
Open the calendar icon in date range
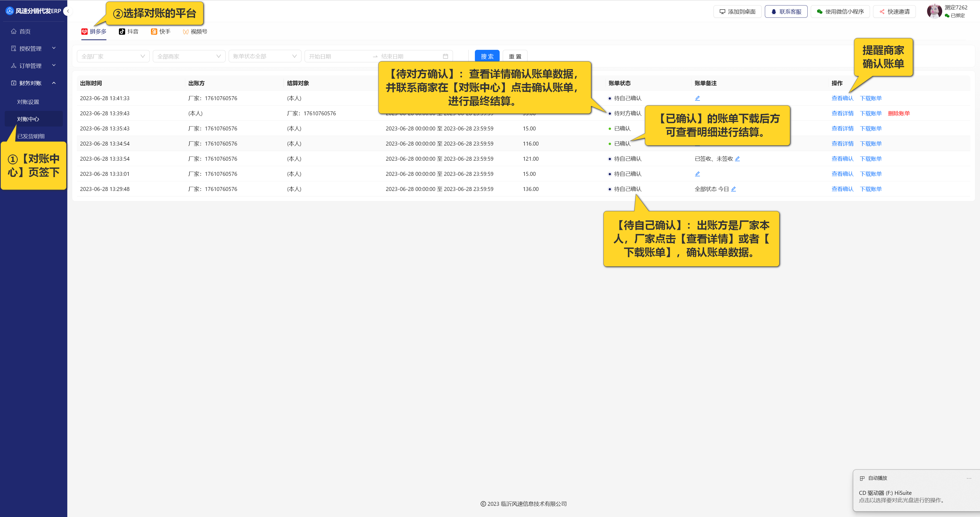(x=445, y=56)
